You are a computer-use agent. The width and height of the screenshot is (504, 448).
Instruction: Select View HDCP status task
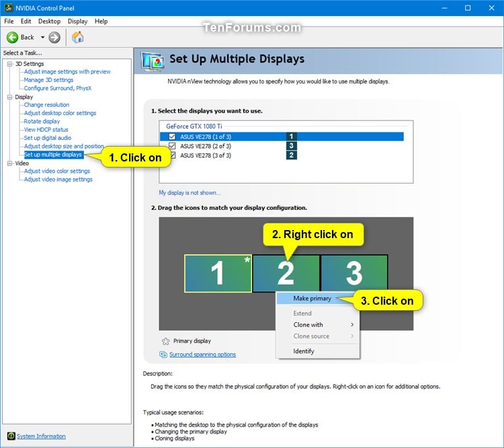(46, 130)
